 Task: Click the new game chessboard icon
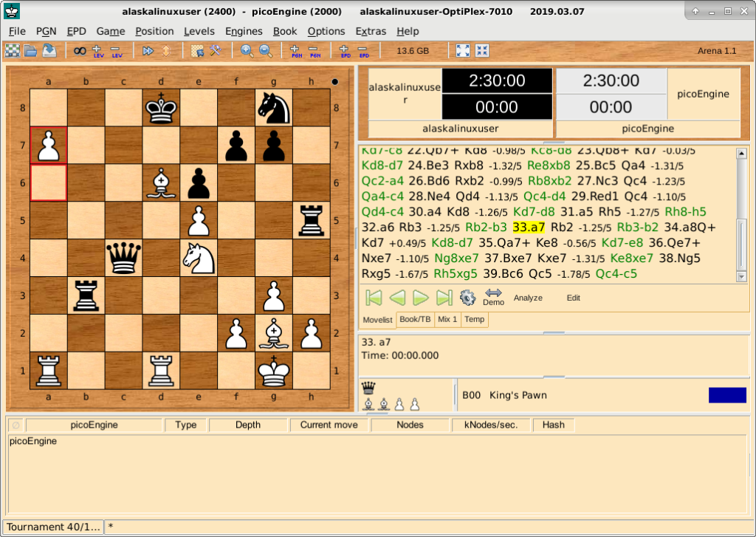point(13,51)
